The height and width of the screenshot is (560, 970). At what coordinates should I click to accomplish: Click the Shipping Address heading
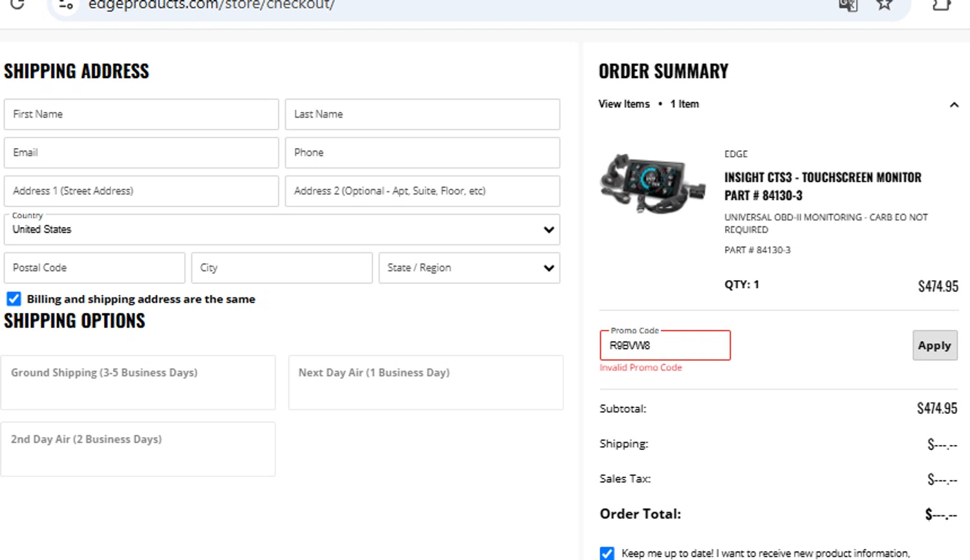coord(76,71)
